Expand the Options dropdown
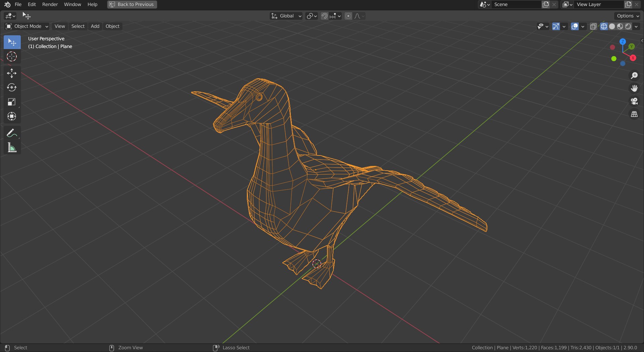 click(628, 16)
